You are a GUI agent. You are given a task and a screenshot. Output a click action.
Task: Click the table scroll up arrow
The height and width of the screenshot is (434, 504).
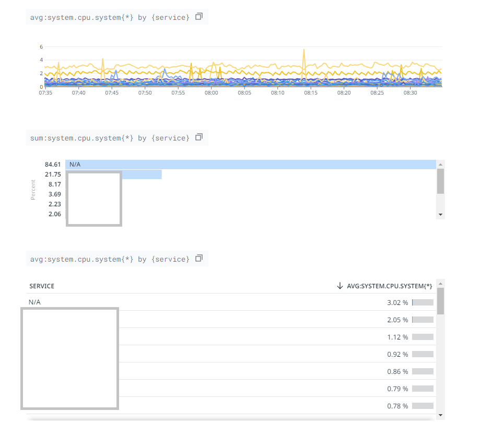440,284
